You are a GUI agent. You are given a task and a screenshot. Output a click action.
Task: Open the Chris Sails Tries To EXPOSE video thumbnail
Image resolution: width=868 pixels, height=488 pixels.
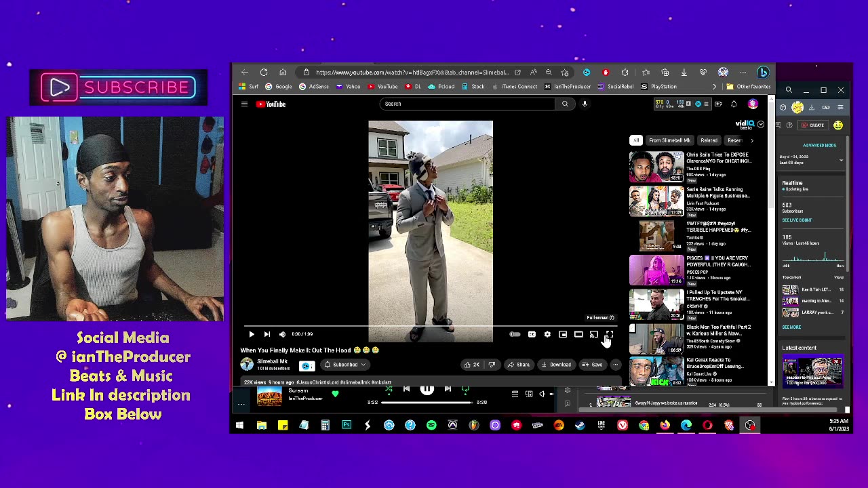click(656, 167)
